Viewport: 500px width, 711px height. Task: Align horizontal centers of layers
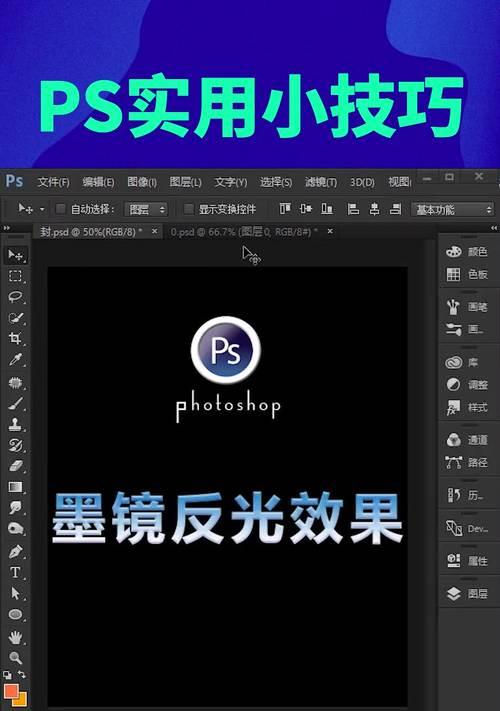tap(374, 209)
